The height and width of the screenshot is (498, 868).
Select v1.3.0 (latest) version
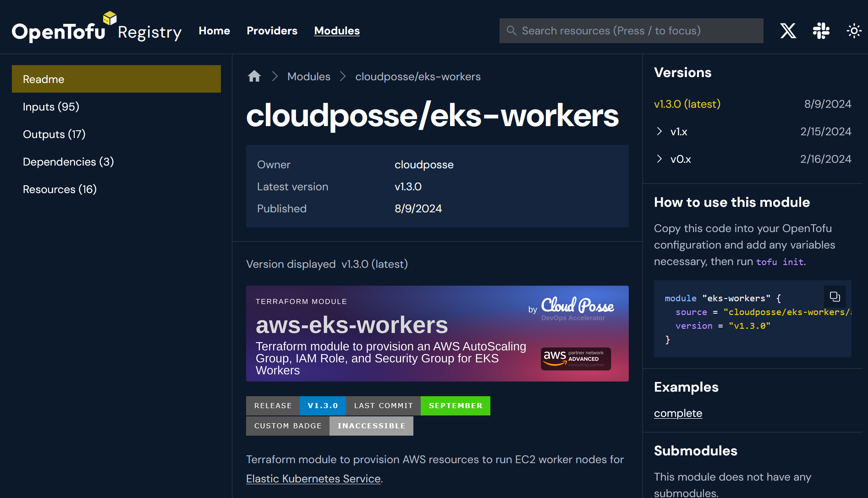(687, 104)
